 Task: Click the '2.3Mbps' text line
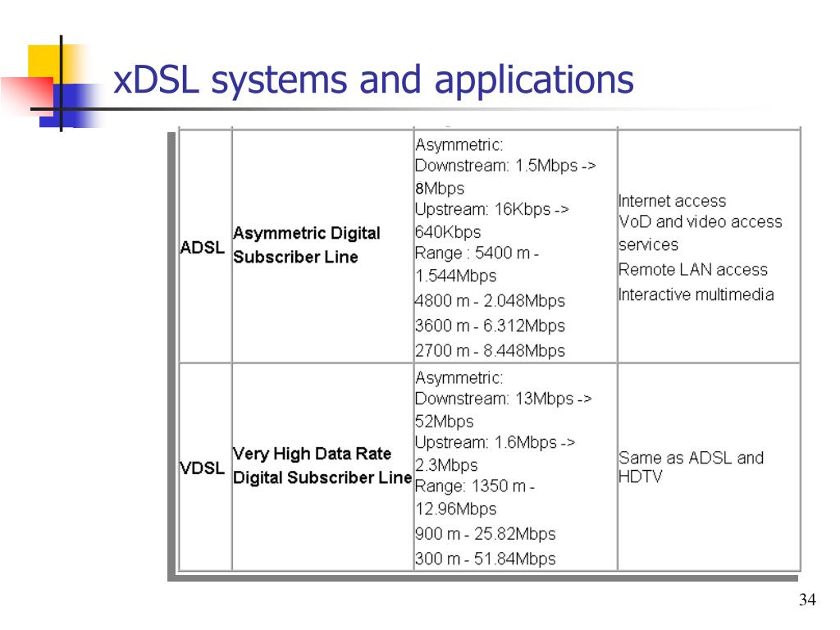pos(446,465)
